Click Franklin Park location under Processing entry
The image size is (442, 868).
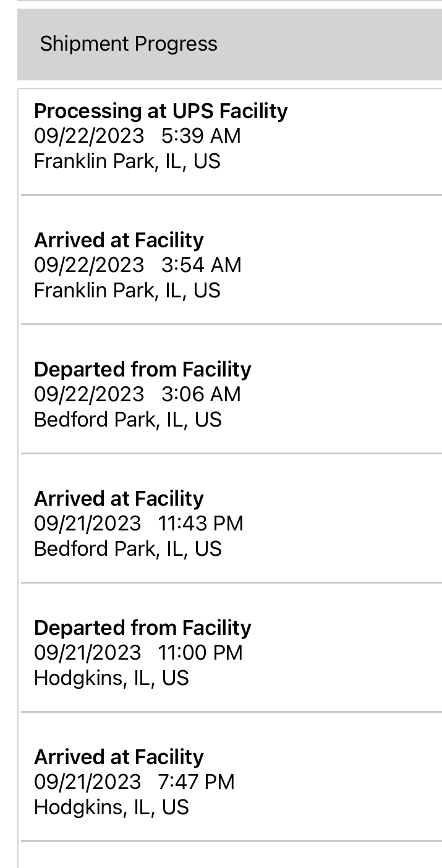[x=127, y=161]
